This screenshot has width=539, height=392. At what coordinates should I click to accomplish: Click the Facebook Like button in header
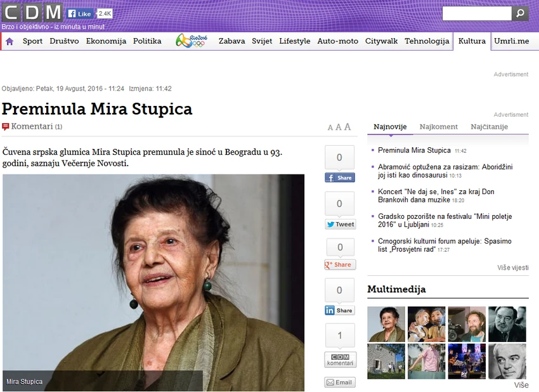pyautogui.click(x=80, y=13)
